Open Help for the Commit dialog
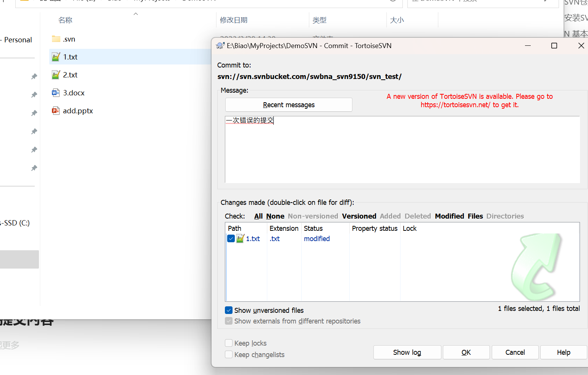The image size is (588, 375). pyautogui.click(x=564, y=352)
